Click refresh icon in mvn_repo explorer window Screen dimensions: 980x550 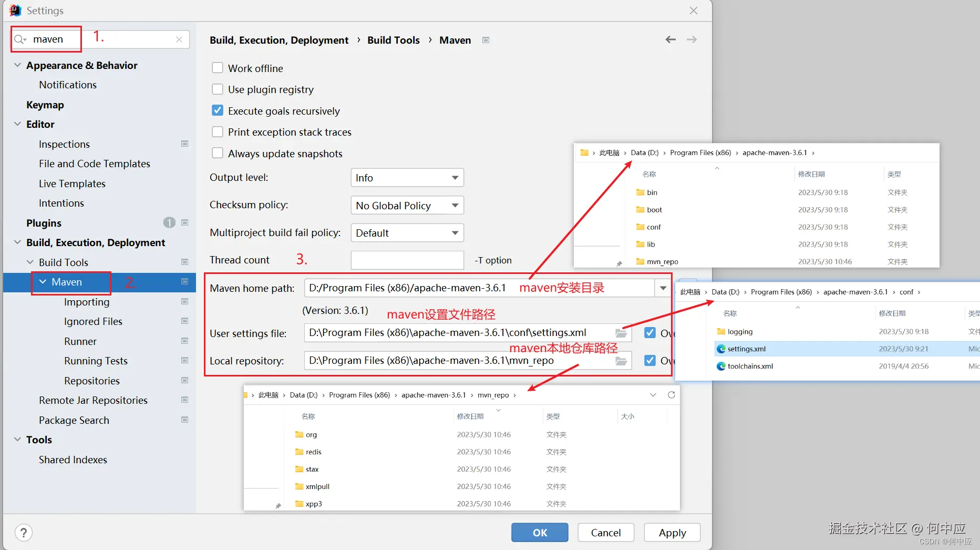[672, 395]
